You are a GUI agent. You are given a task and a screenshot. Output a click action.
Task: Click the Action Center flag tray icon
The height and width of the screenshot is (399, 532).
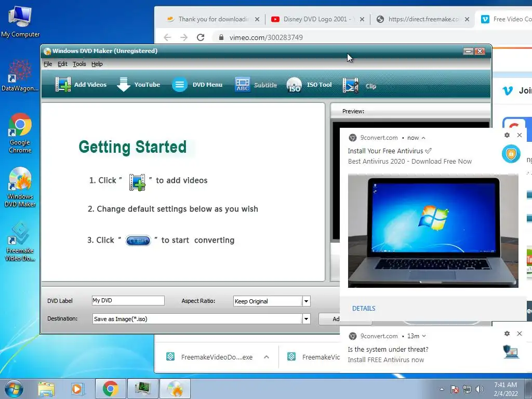click(x=454, y=389)
